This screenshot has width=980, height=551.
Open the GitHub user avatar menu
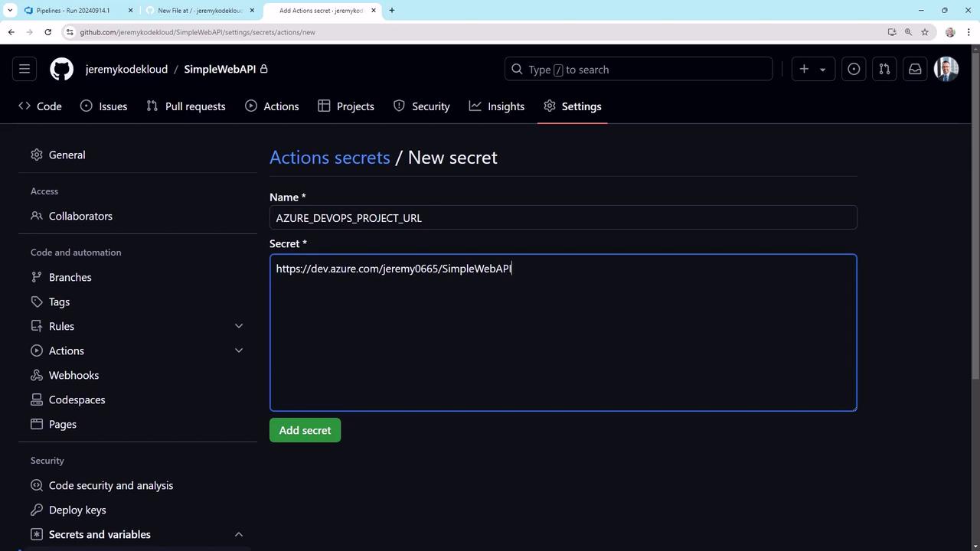946,69
